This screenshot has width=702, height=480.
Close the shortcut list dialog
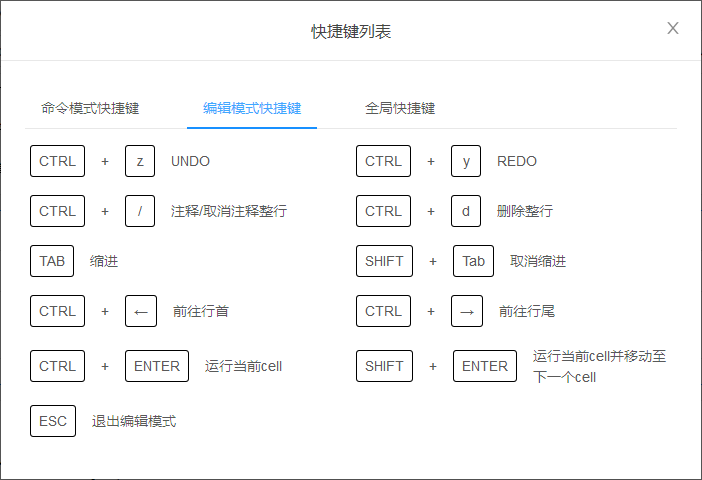(672, 28)
